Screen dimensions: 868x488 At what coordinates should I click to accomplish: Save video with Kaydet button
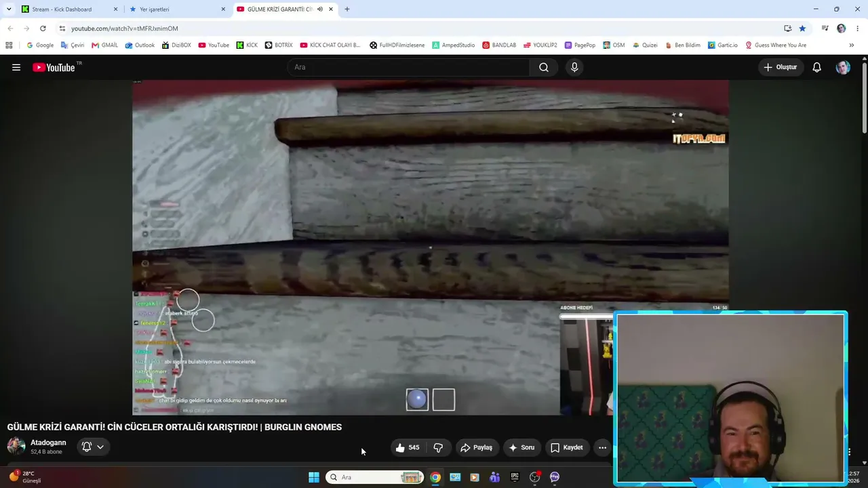coord(567,447)
